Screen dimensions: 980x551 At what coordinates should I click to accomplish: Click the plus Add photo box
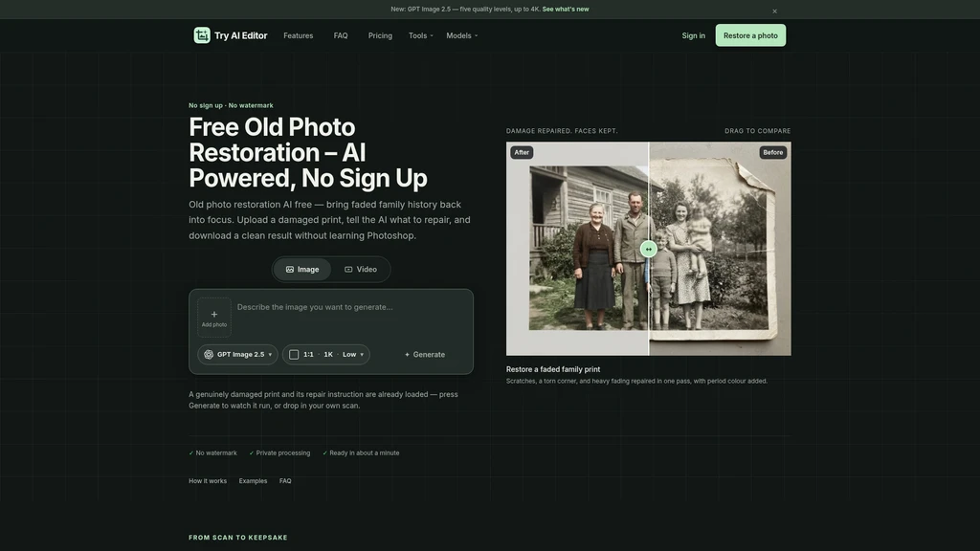214,318
